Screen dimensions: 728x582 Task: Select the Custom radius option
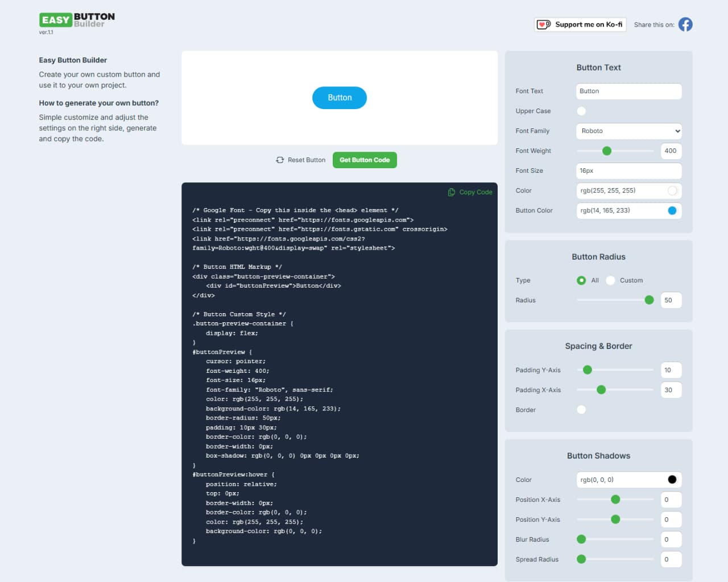click(610, 280)
